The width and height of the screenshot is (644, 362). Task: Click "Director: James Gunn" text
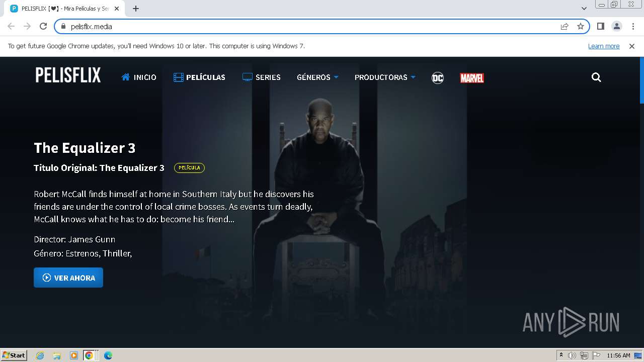pyautogui.click(x=74, y=239)
